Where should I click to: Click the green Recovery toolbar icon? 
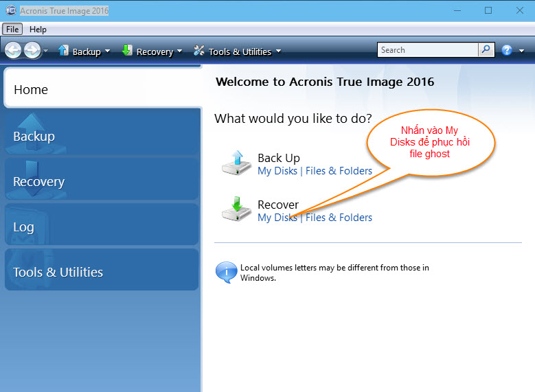coord(127,51)
